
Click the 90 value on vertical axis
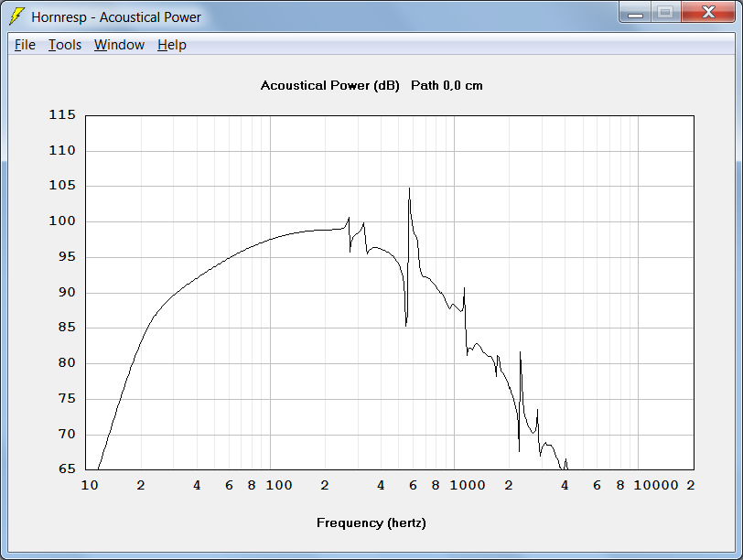click(x=67, y=292)
